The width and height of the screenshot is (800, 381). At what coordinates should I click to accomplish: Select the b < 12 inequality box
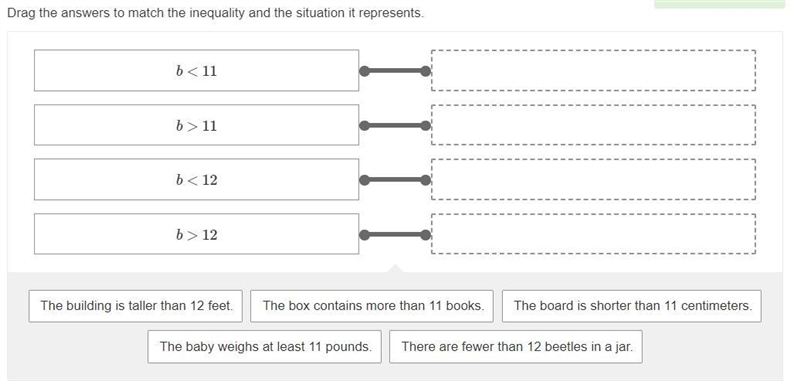pyautogui.click(x=196, y=180)
